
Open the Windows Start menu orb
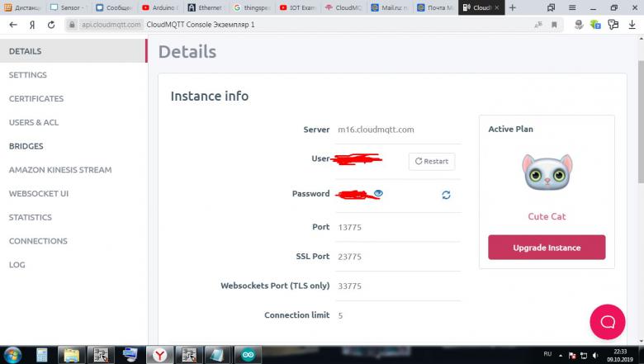(12, 355)
